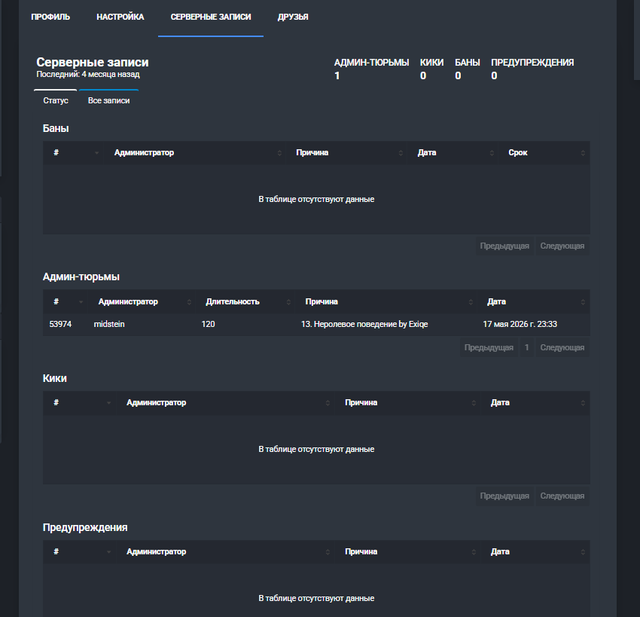Sort Bans table by Причина sort arrows
The width and height of the screenshot is (640, 617).
(400, 153)
